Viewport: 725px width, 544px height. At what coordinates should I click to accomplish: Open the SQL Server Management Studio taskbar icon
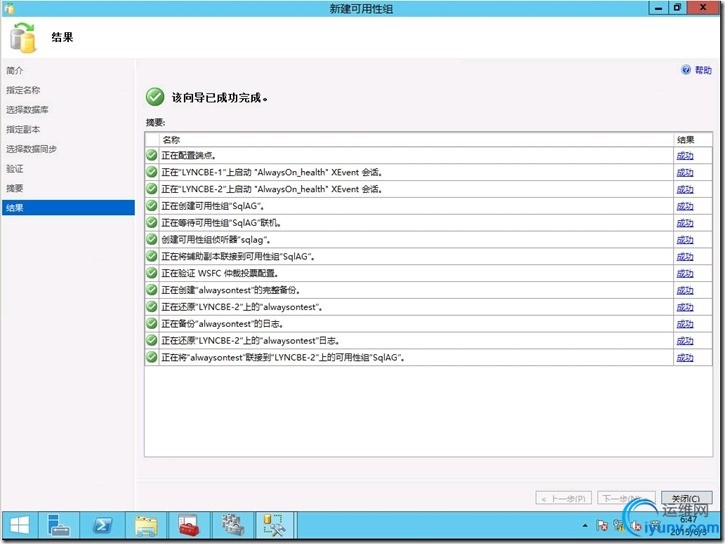(x=275, y=526)
